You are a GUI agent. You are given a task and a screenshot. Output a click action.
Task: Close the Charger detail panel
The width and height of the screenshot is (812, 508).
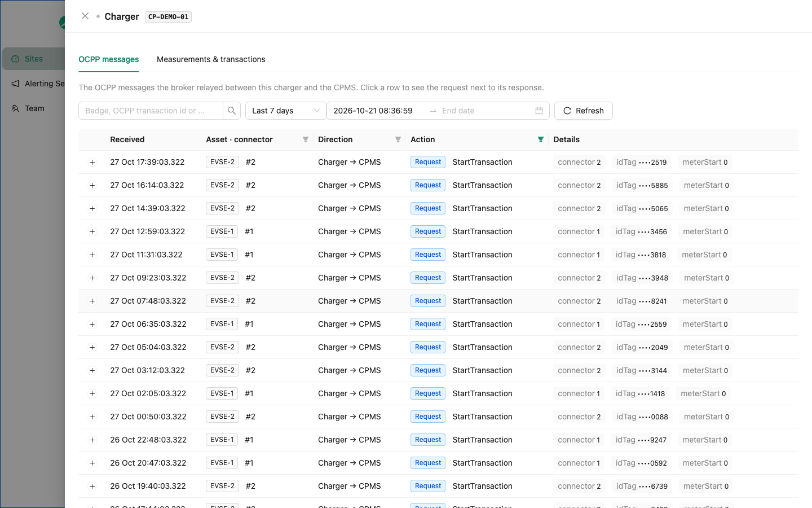[x=85, y=16]
